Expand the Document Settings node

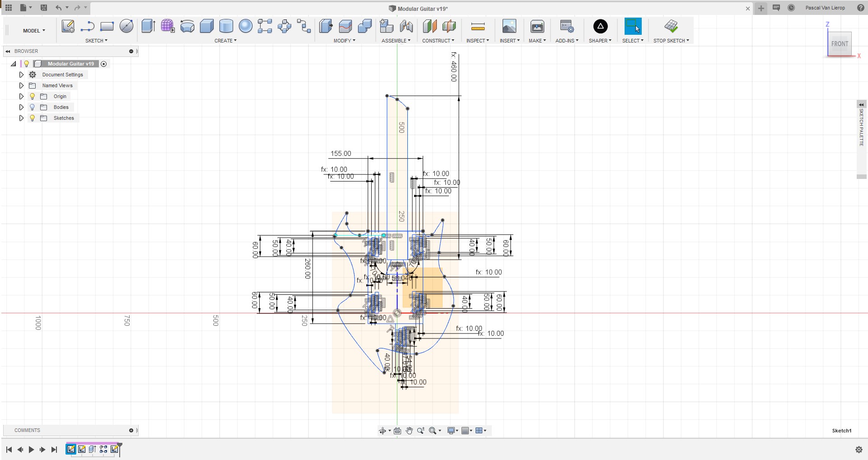21,75
